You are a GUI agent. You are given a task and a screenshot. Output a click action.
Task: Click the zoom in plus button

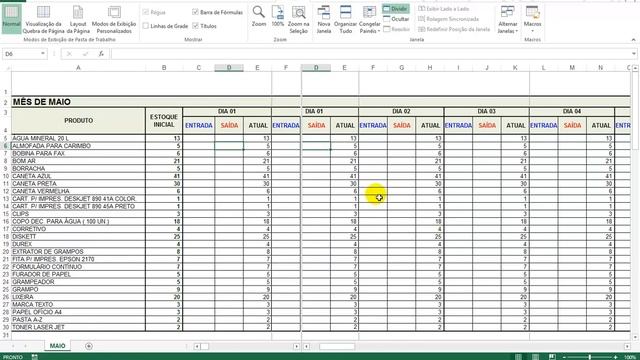click(616, 357)
